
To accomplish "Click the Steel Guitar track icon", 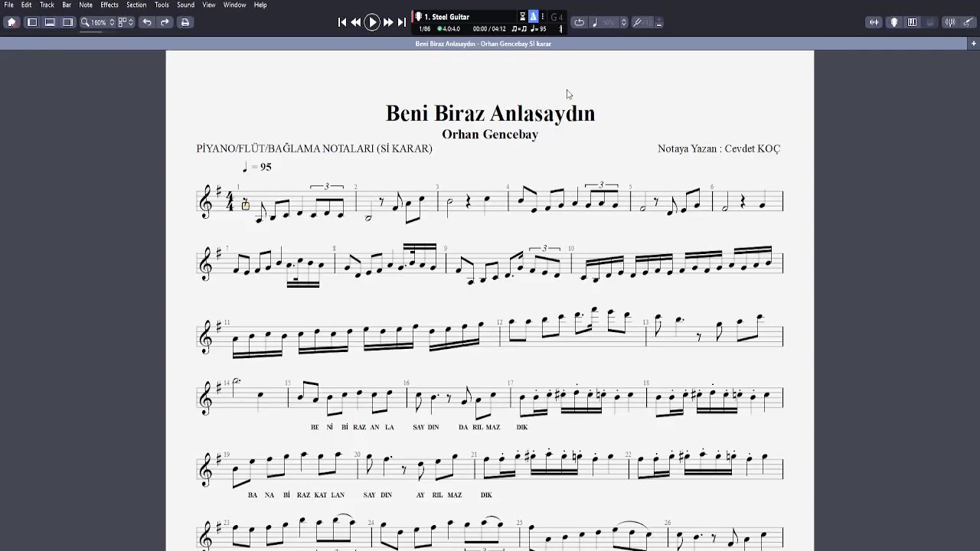I will coord(419,17).
